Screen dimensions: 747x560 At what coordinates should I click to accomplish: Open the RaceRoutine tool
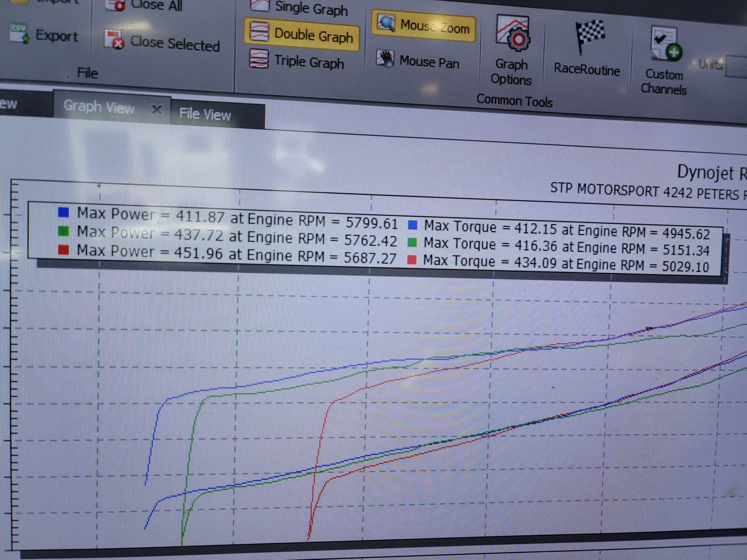[x=587, y=69]
